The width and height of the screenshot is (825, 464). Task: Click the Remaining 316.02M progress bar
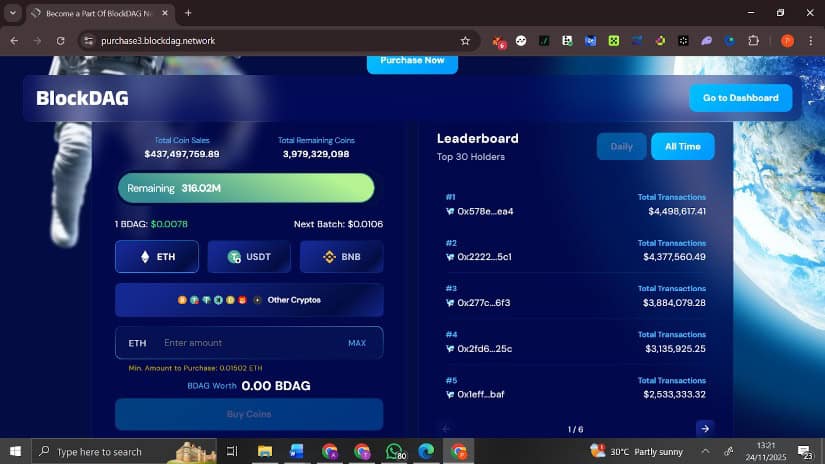pos(245,188)
